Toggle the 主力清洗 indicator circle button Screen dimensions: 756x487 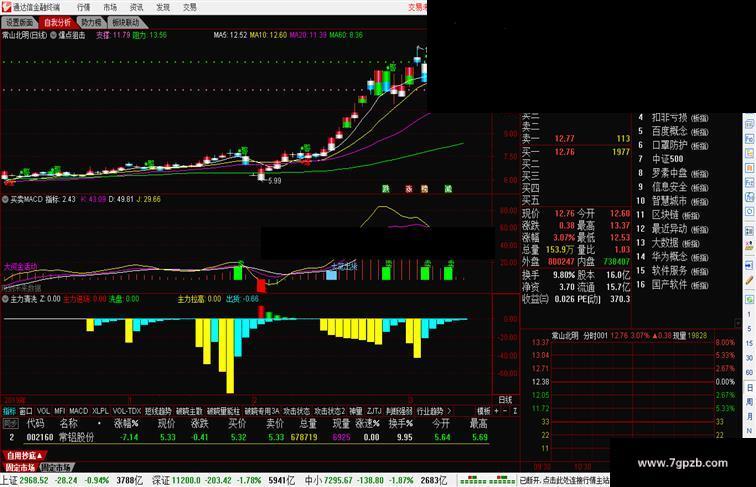6,299
